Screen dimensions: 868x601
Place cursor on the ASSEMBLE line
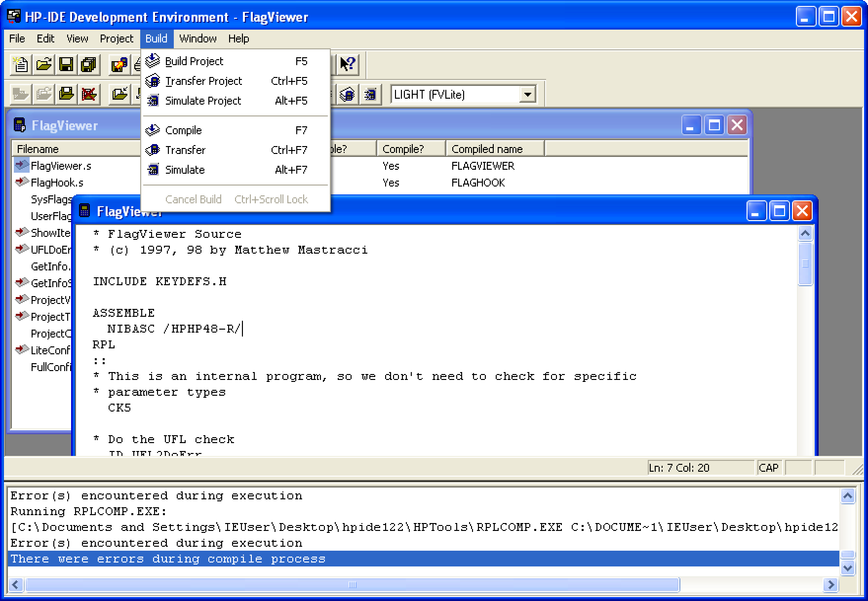pyautogui.click(x=123, y=313)
